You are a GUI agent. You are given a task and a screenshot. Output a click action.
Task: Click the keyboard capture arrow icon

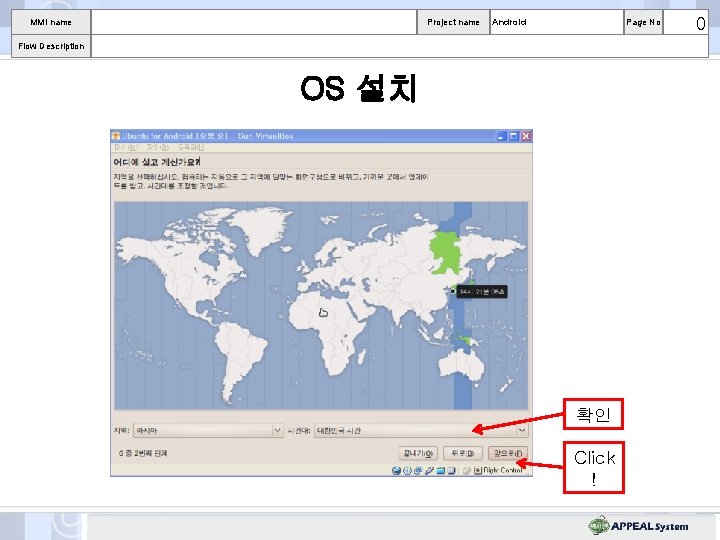click(x=478, y=471)
